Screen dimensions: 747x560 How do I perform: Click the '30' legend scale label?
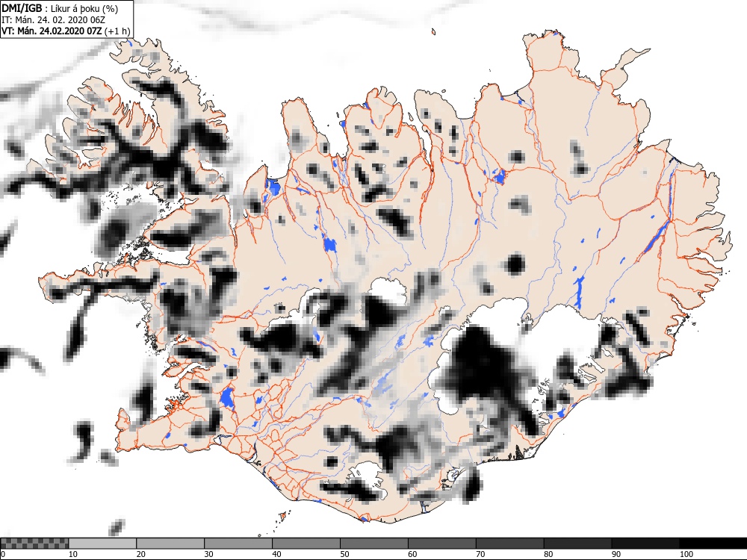tap(208, 554)
